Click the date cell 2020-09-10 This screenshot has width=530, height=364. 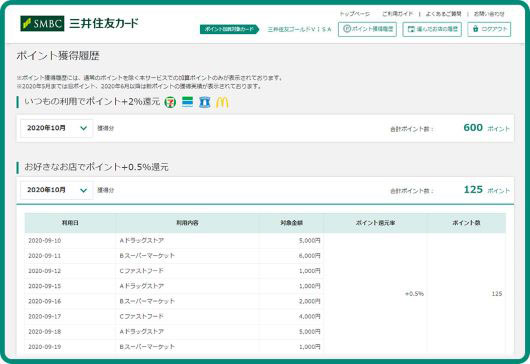[45, 241]
